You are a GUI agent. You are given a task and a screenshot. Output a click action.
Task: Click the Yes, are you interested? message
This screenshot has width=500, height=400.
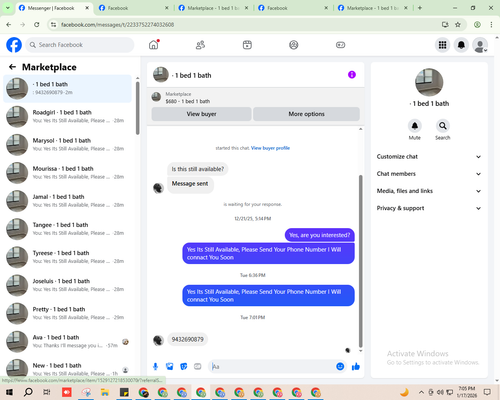320,235
